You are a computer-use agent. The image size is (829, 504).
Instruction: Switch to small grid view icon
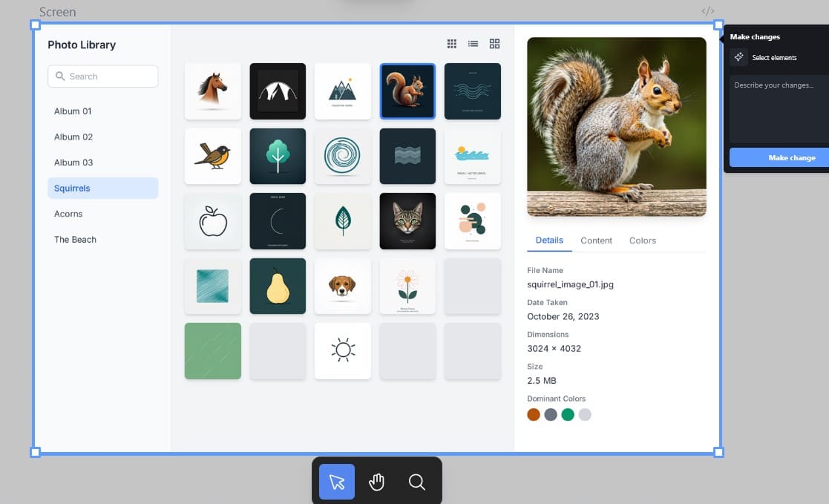451,44
